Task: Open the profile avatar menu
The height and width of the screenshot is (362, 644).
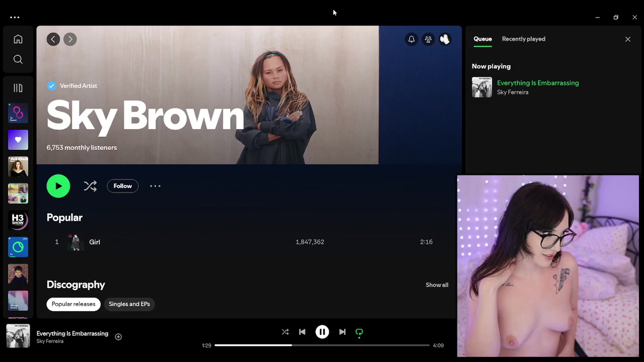Action: 445,39
